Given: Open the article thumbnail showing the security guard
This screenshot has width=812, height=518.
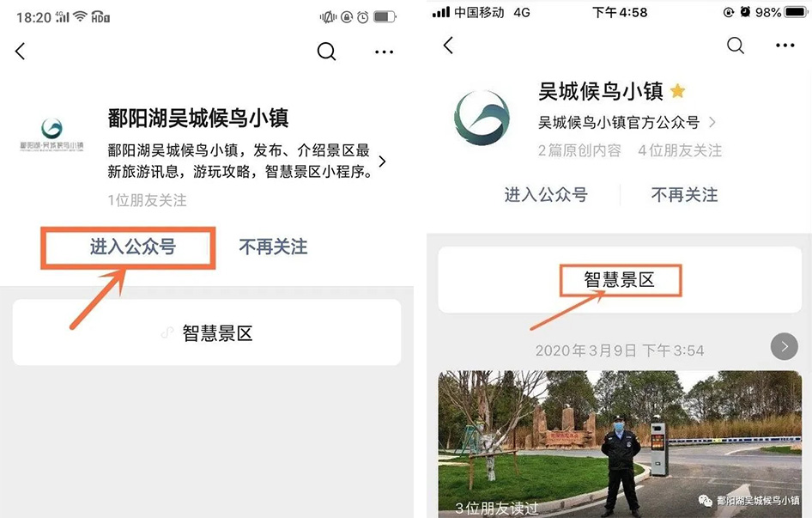Looking at the screenshot, I should click(x=619, y=442).
